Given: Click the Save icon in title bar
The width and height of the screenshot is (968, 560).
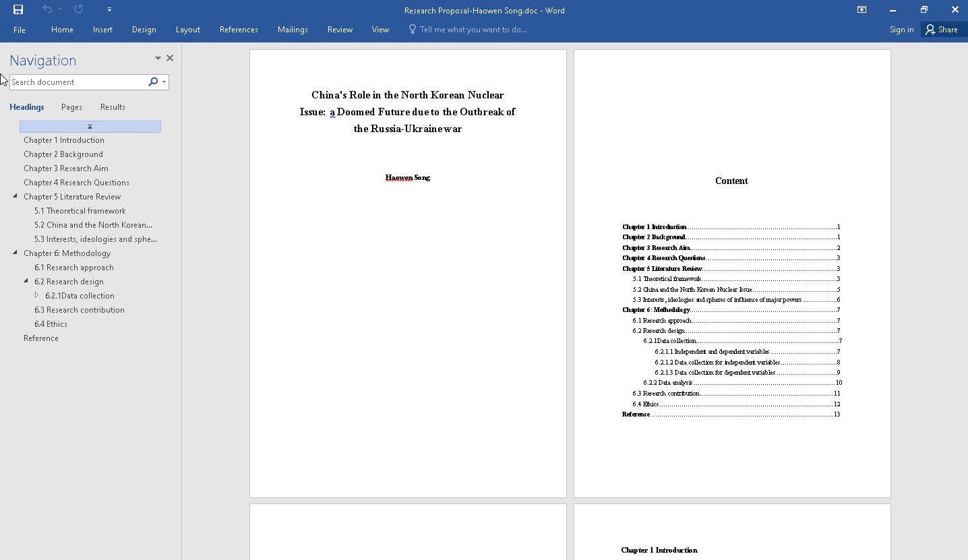Looking at the screenshot, I should pyautogui.click(x=18, y=9).
